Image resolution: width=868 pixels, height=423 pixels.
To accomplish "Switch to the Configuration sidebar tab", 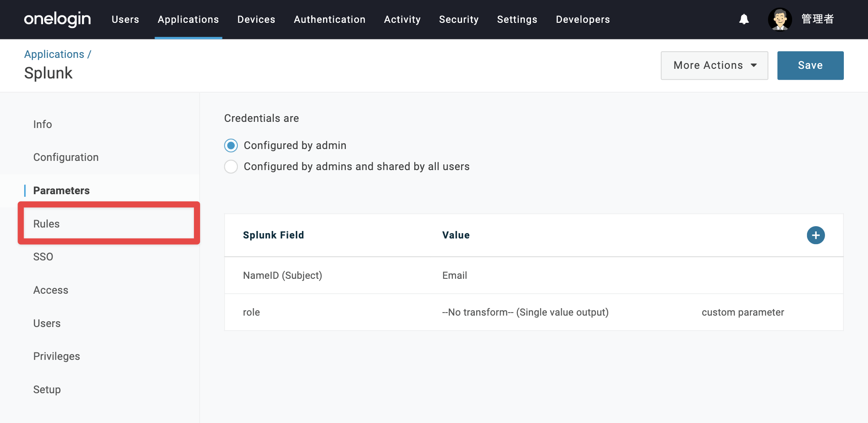I will pos(66,157).
